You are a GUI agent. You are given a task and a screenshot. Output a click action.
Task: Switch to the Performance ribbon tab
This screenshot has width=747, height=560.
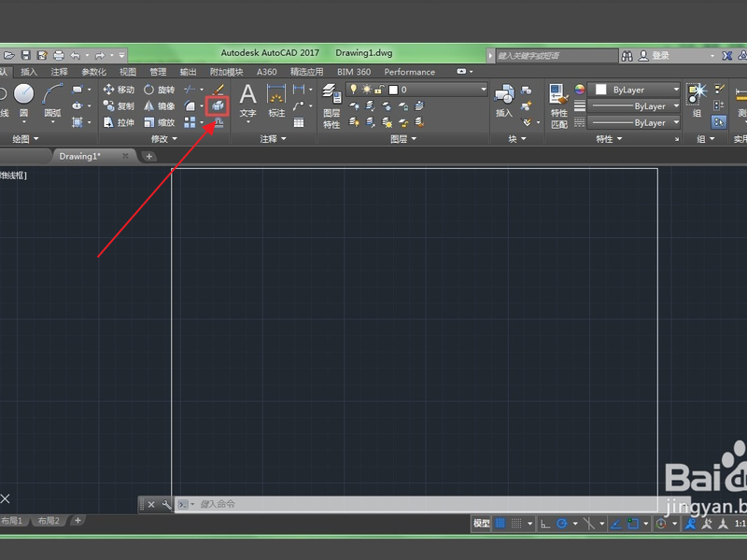tap(410, 72)
